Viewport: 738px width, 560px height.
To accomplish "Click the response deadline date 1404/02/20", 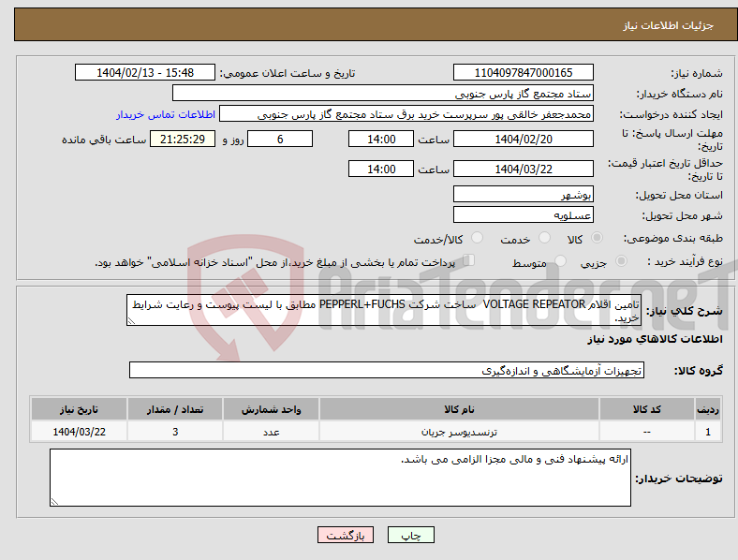I will click(x=523, y=139).
